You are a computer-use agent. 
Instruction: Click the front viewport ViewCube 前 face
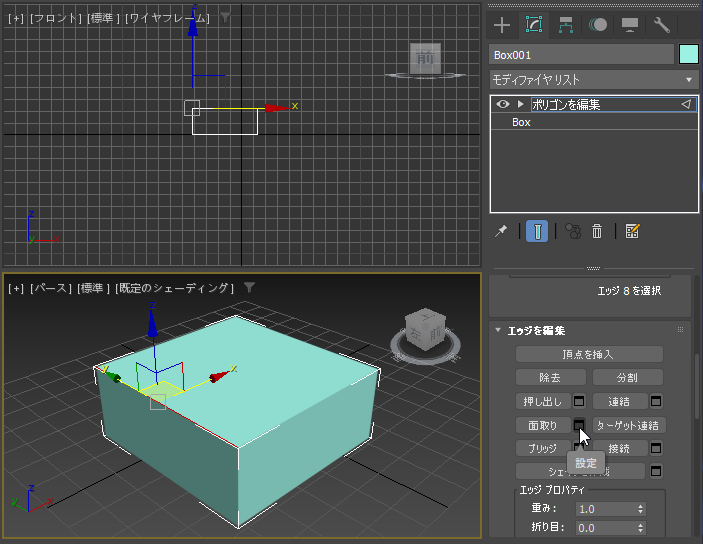(425, 58)
